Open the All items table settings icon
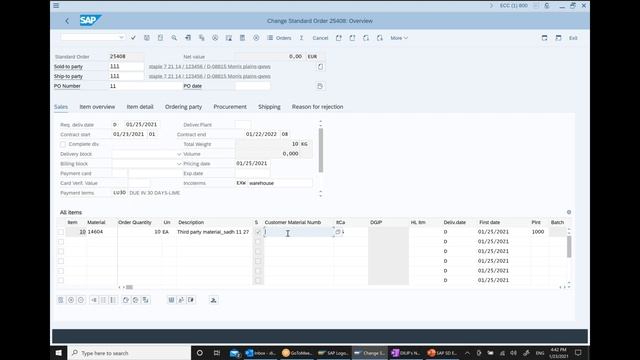The width and height of the screenshot is (640, 360). pos(569,212)
